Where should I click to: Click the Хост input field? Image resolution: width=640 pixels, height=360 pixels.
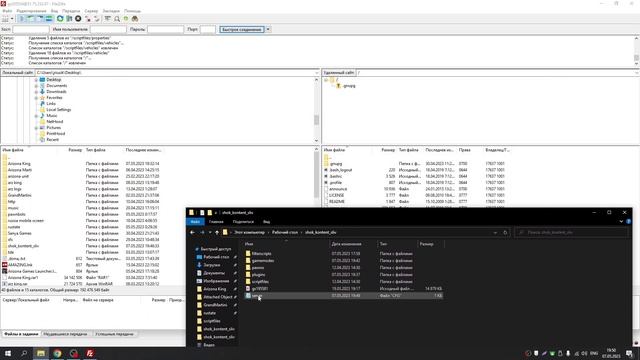[31, 29]
